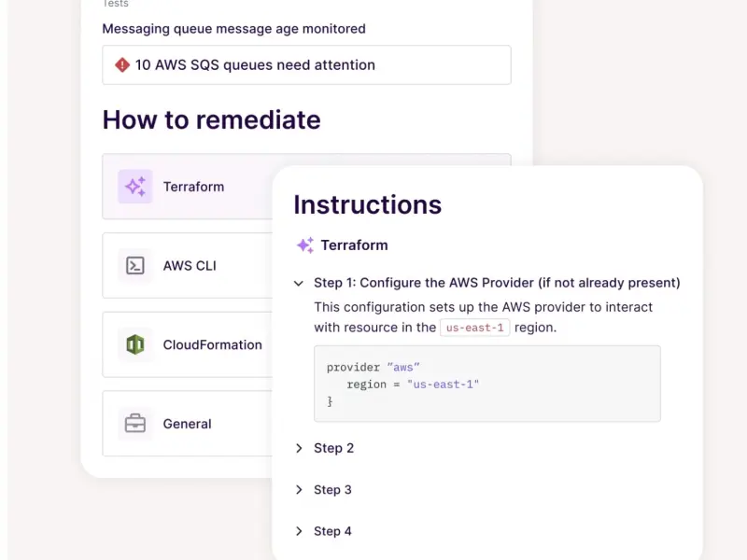Open the General remediation option
This screenshot has width=747, height=560.
coord(187,424)
